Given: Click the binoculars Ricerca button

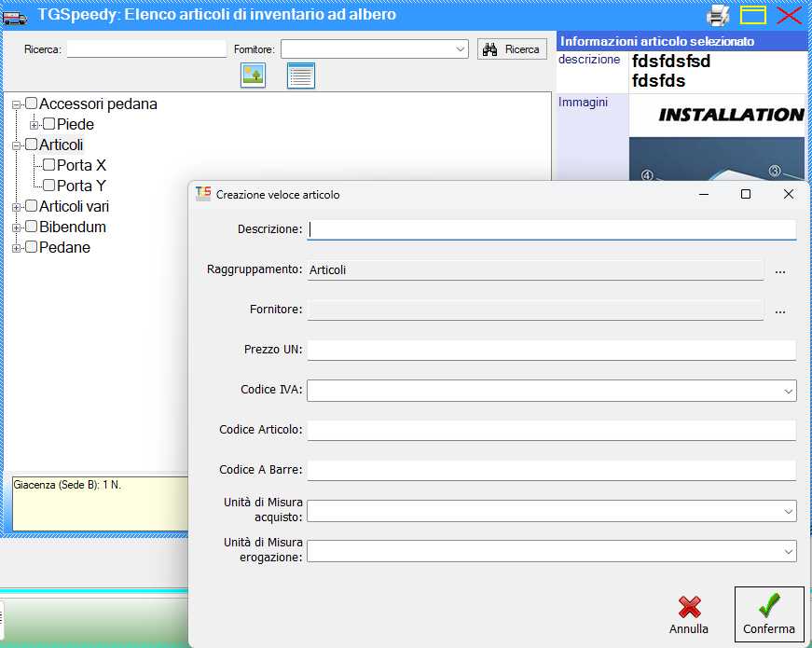Looking at the screenshot, I should (512, 49).
